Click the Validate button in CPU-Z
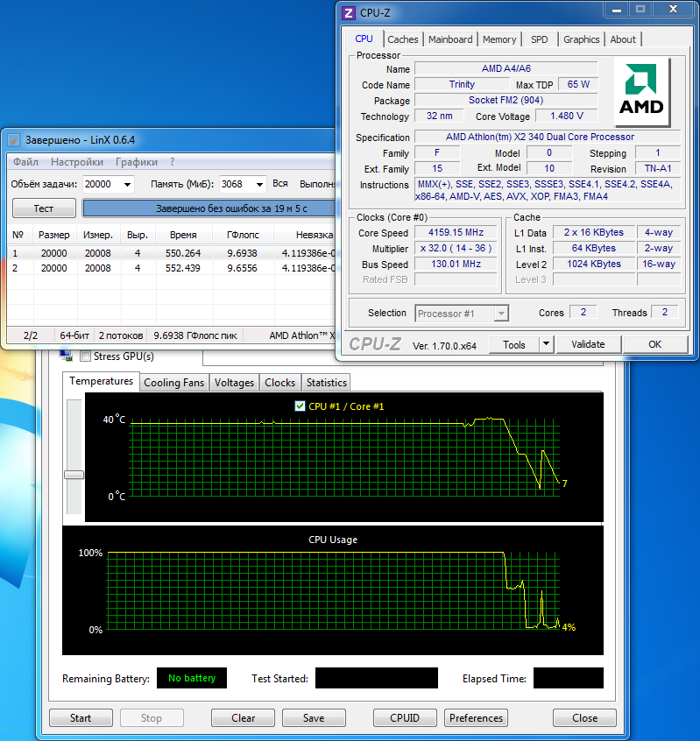 click(x=588, y=344)
